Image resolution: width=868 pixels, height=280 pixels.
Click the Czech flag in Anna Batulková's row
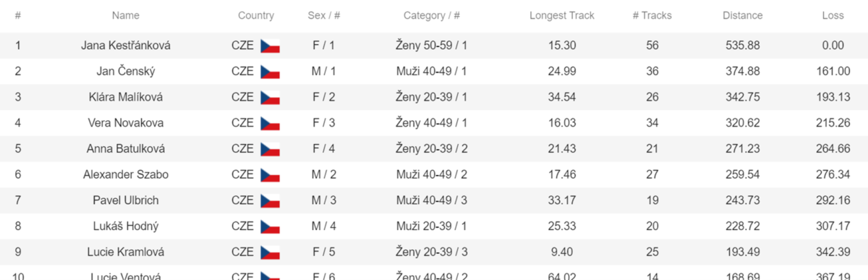coord(270,149)
